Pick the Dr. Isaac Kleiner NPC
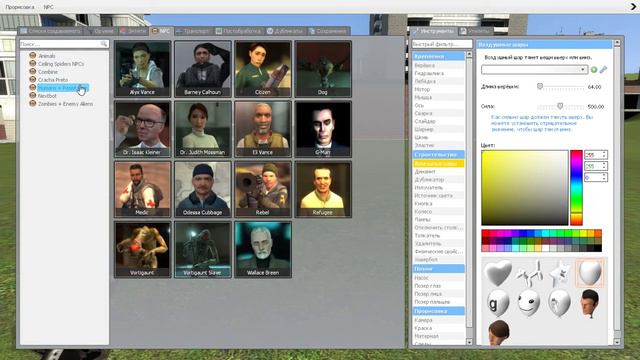Screen dimensions: 640x360 (x=142, y=129)
